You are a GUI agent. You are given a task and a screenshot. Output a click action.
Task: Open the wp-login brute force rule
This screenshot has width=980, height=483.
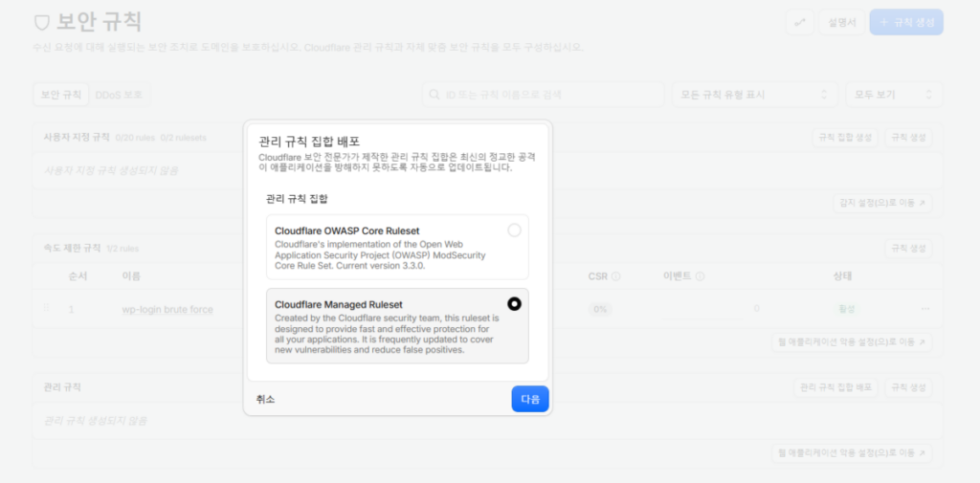click(167, 309)
